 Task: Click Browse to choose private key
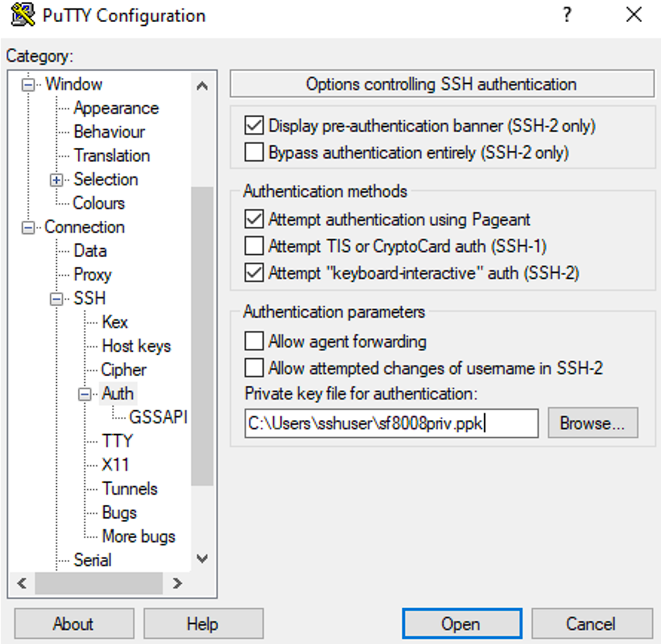click(592, 423)
